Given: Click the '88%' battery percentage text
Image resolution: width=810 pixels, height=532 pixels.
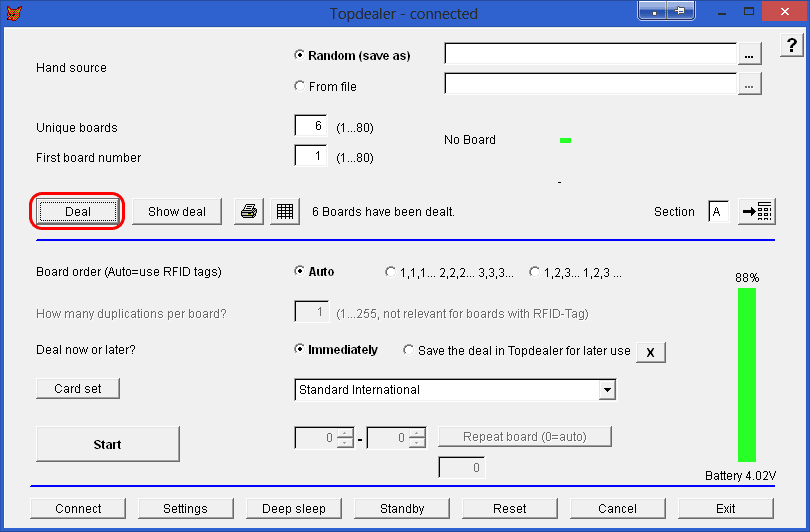Looking at the screenshot, I should [747, 278].
